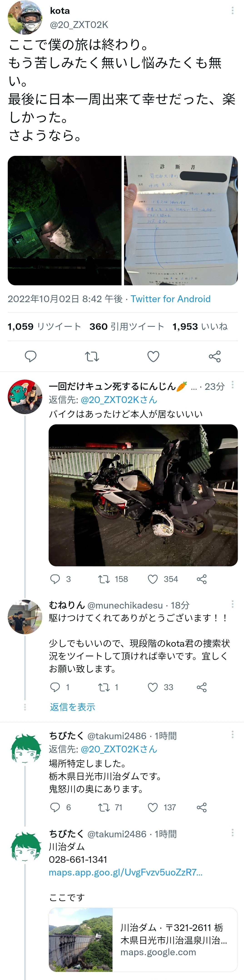
Task: View the 1,059 retweets list
Action: (45, 326)
